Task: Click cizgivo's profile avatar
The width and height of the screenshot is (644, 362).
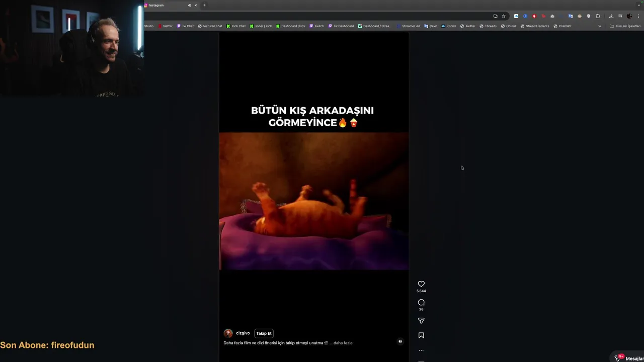Action: tap(228, 333)
